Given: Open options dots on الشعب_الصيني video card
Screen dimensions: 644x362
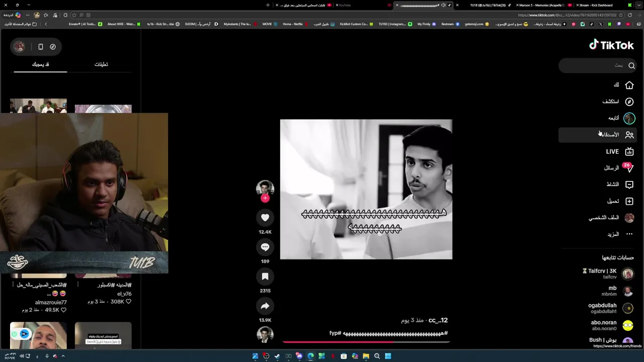Looking at the screenshot, I should pyautogui.click(x=13, y=285).
